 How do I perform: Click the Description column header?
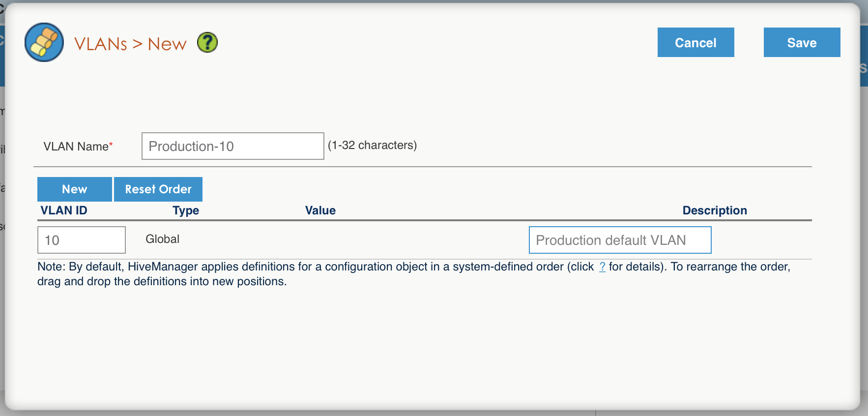coord(715,210)
